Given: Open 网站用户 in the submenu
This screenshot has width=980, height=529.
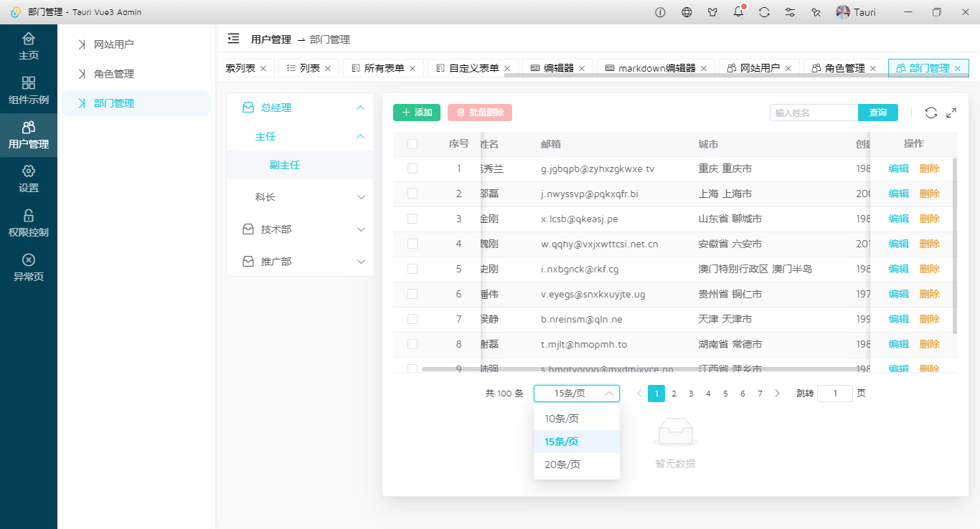Looking at the screenshot, I should point(114,44).
